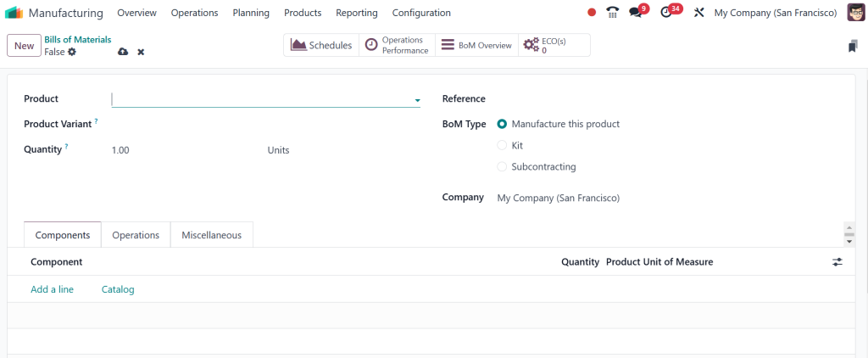Open the company switcher in navbar
Image resolution: width=868 pixels, height=358 pixels.
point(776,12)
